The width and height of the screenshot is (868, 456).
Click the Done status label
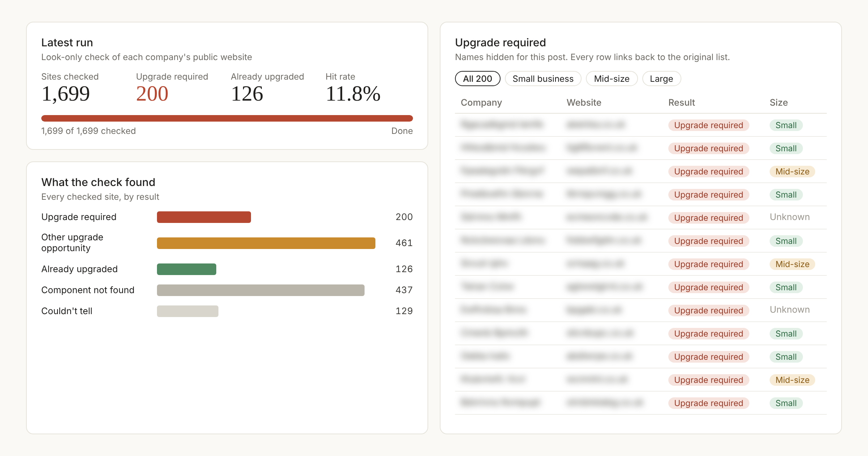pyautogui.click(x=402, y=131)
